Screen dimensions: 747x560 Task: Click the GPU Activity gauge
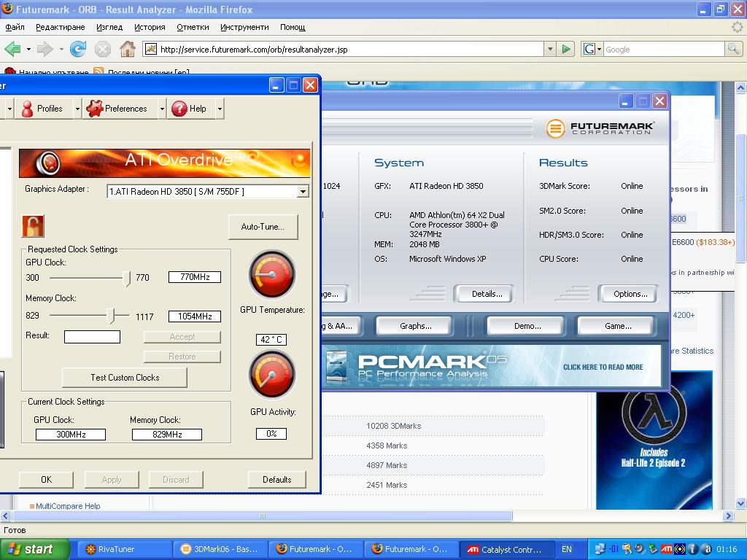(x=272, y=374)
